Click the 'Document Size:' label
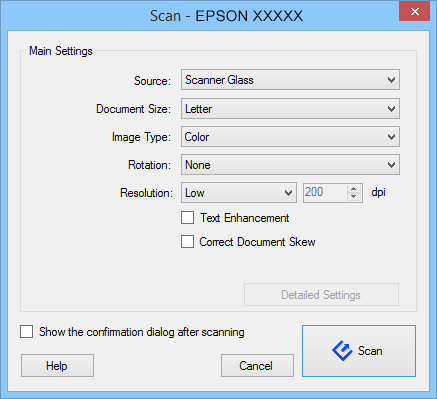Image resolution: width=437 pixels, height=399 pixels. click(133, 109)
